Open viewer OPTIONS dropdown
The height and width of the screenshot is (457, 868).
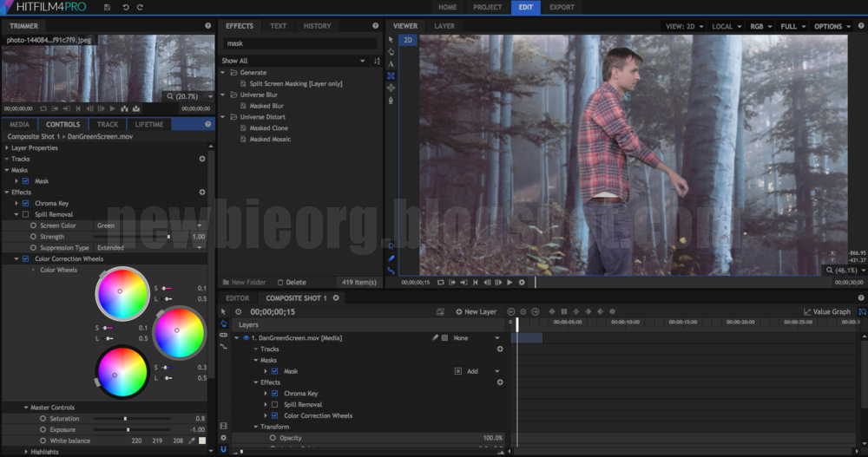point(832,26)
